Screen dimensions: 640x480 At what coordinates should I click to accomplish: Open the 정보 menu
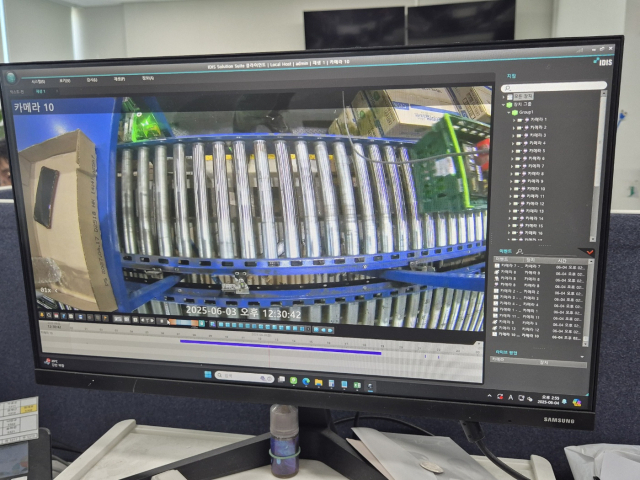pyautogui.click(x=148, y=78)
